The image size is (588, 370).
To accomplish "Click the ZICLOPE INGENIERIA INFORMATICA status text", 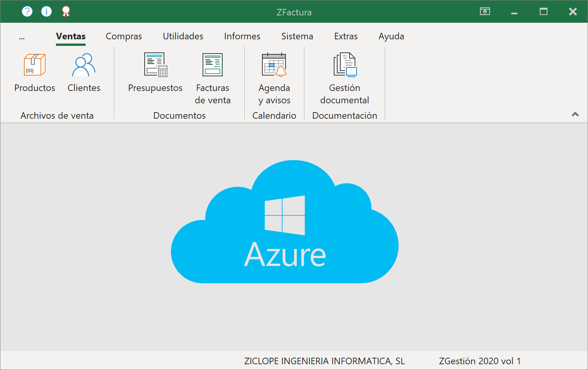I will click(324, 361).
